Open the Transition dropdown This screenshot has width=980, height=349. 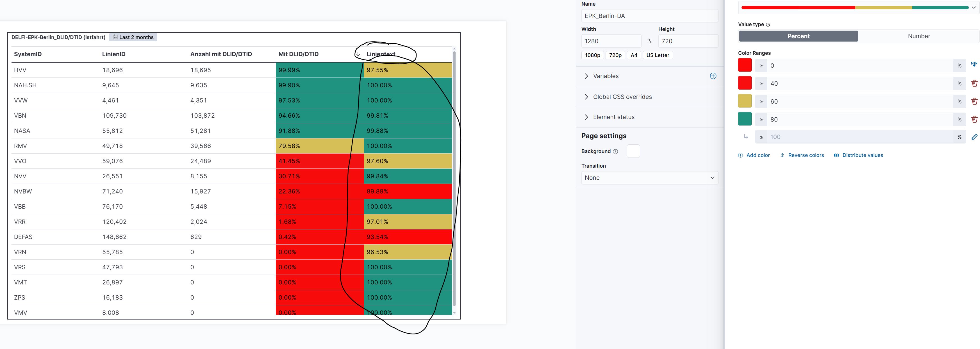click(x=649, y=177)
